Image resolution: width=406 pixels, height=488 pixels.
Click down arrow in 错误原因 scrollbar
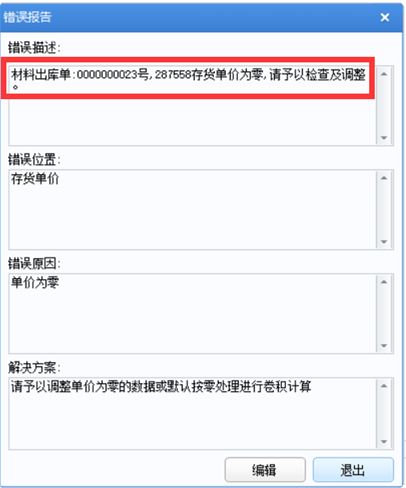384,346
